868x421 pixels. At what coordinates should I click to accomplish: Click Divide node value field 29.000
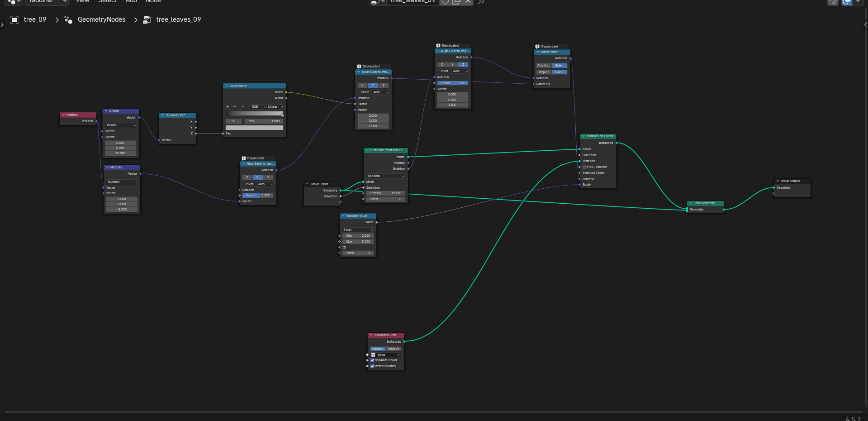coord(121,153)
